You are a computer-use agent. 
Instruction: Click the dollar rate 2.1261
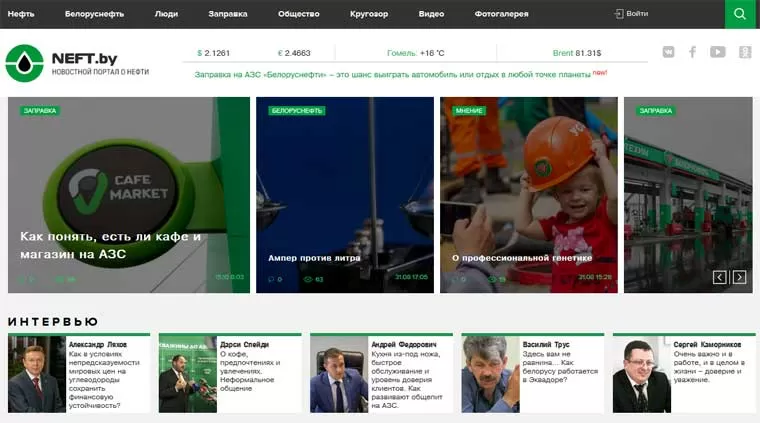click(x=214, y=53)
